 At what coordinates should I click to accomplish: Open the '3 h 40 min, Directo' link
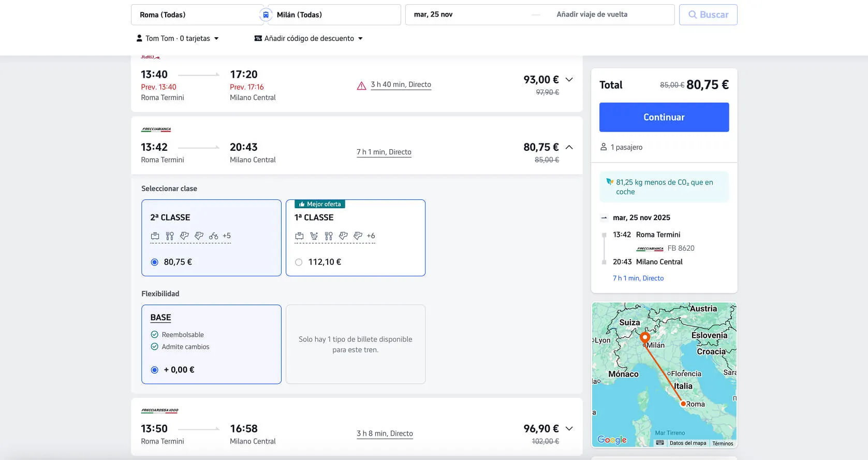[x=401, y=84]
